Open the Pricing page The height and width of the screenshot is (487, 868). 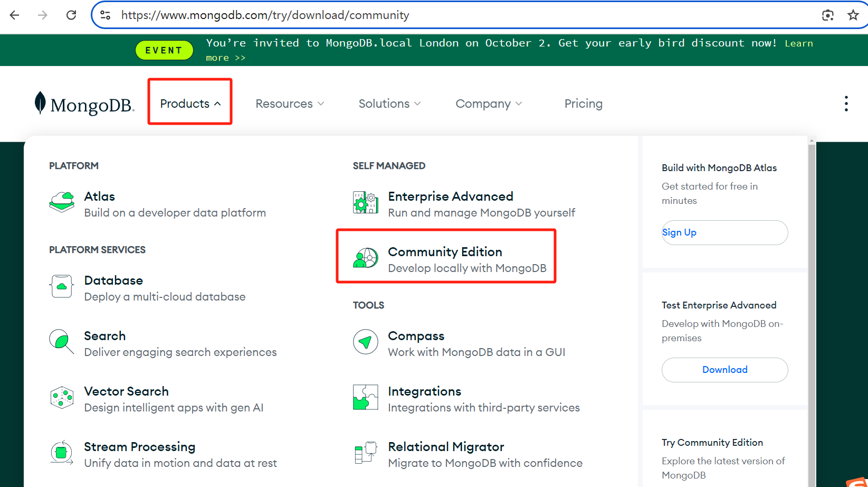coord(583,104)
